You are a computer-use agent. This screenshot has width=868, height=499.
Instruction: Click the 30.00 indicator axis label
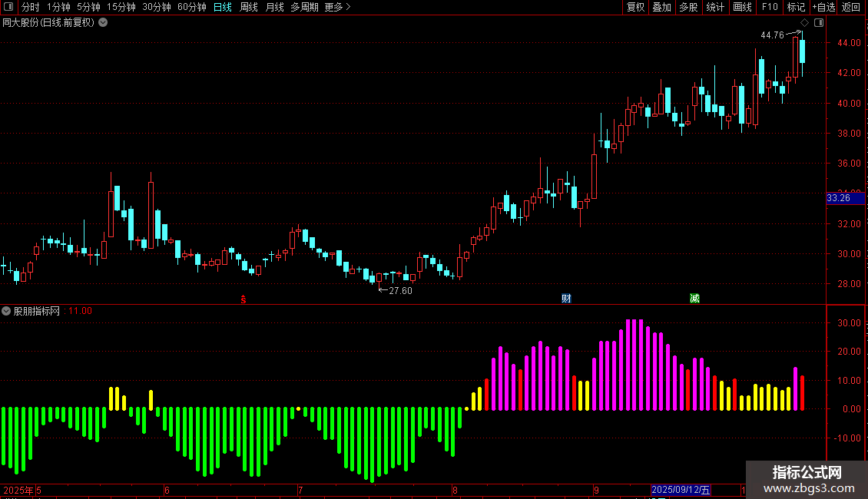[x=849, y=323]
